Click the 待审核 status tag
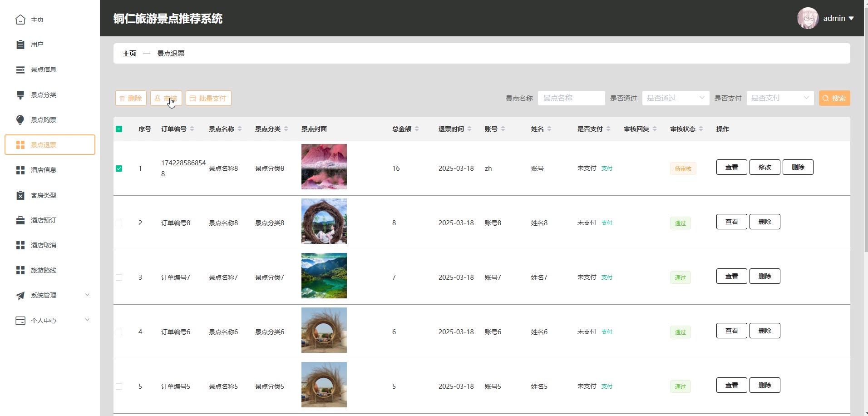Screen dimensions: 868x416 pos(683,169)
